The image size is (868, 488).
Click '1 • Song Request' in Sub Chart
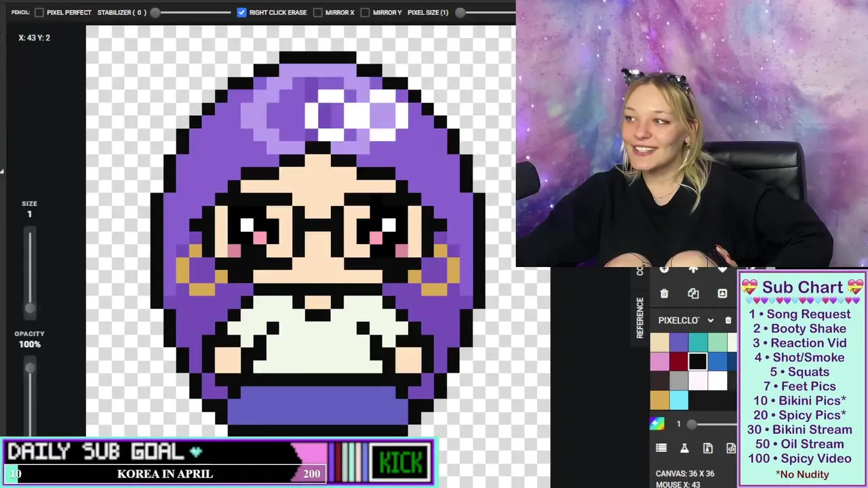(800, 314)
